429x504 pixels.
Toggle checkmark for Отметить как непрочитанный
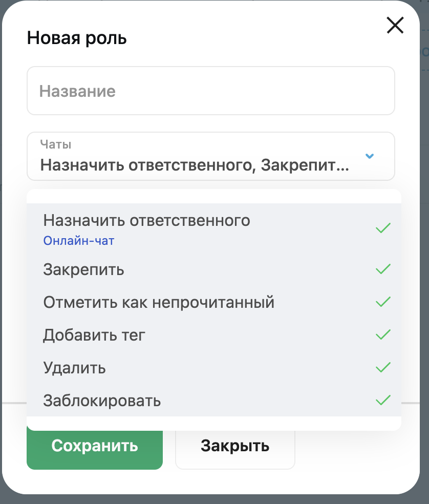[x=383, y=302]
